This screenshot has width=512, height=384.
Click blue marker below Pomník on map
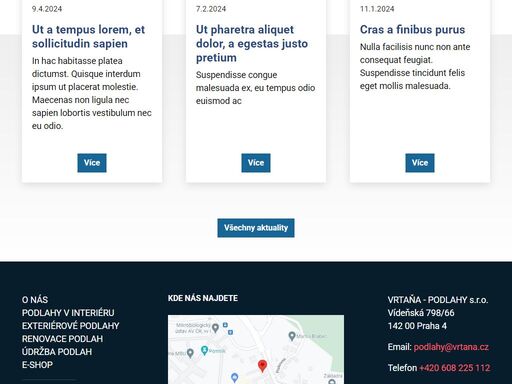[x=234, y=377]
